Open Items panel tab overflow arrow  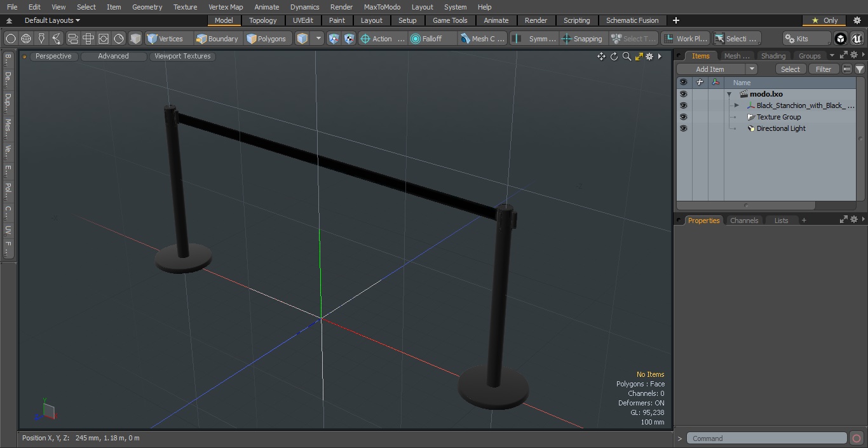pos(832,55)
